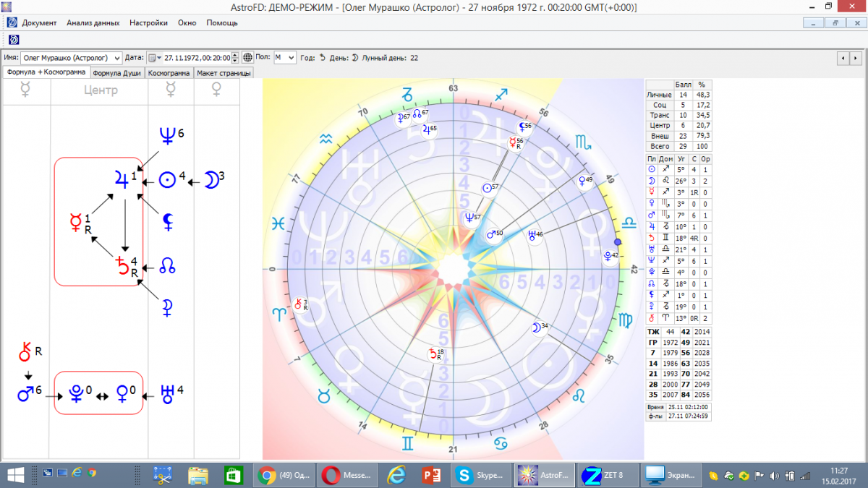Click the Neptune trident symbol in the formula

tap(166, 134)
